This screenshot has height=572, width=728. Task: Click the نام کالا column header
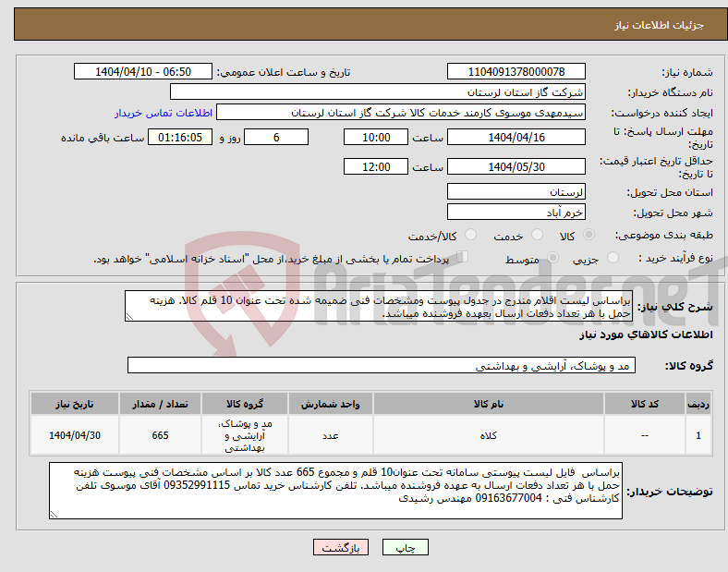[x=489, y=404]
